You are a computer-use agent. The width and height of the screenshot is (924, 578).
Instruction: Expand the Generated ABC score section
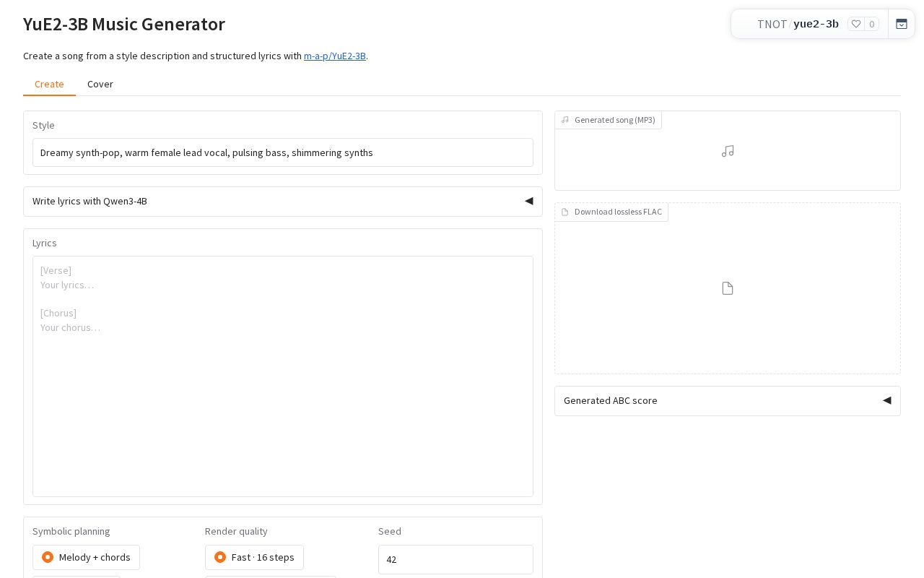(x=728, y=400)
